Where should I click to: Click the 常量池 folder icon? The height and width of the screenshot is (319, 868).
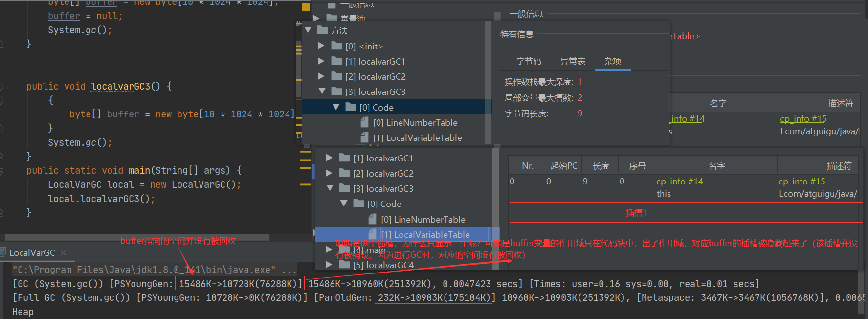tap(332, 18)
